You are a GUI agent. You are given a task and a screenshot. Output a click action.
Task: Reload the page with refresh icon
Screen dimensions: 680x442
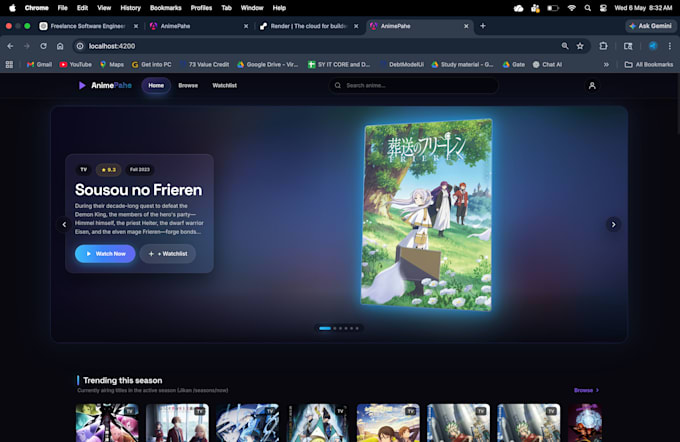coord(43,46)
